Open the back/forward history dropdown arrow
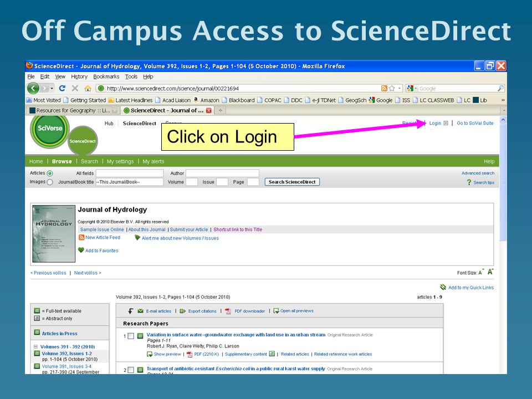Viewport: 532px width, 399px height. pyautogui.click(x=52, y=88)
